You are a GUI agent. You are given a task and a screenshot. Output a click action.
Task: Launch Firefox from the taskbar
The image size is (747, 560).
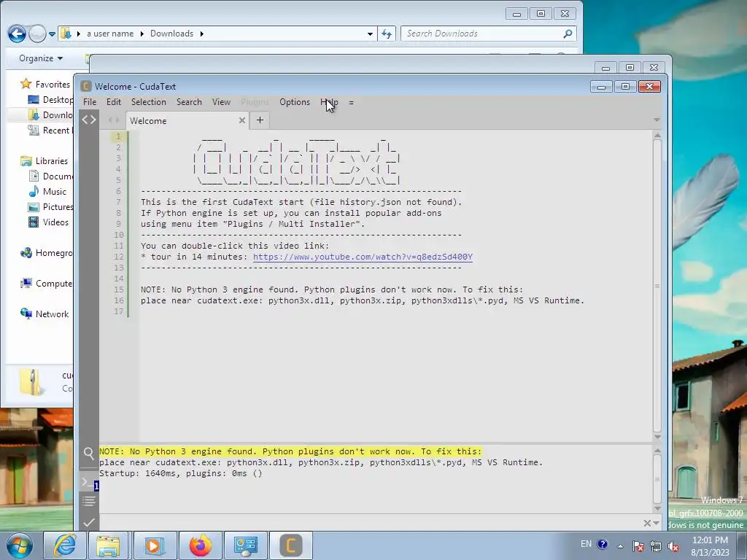(x=200, y=545)
